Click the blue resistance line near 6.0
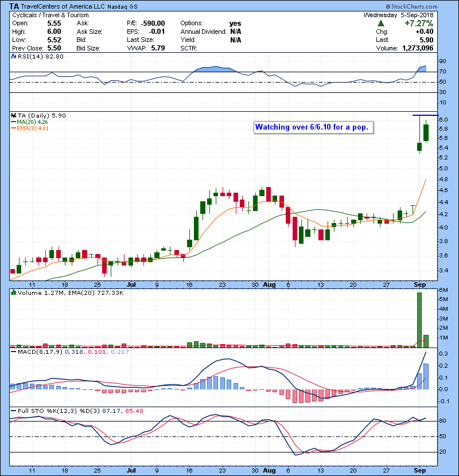 [x=425, y=115]
